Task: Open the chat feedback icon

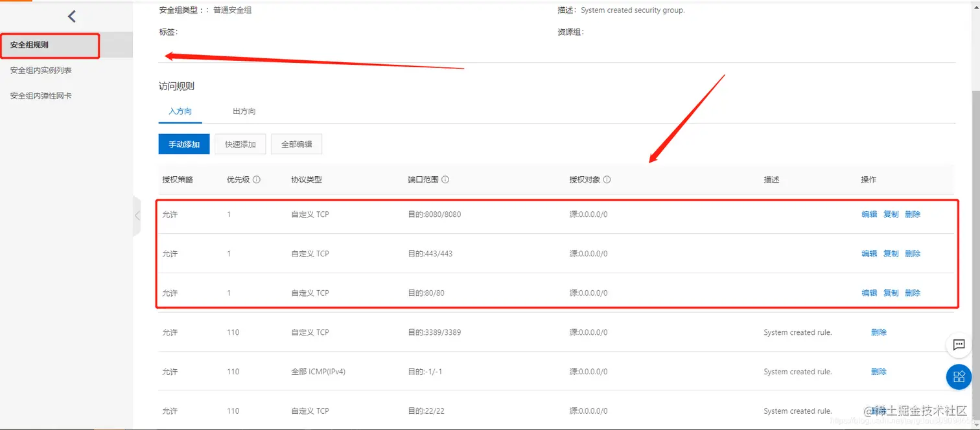Action: 959,345
